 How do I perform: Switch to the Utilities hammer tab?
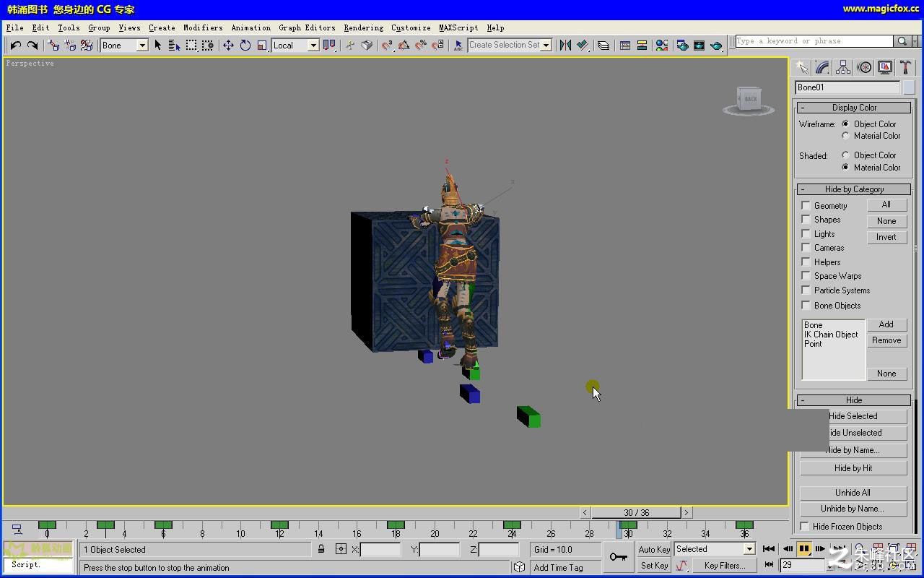click(x=905, y=67)
